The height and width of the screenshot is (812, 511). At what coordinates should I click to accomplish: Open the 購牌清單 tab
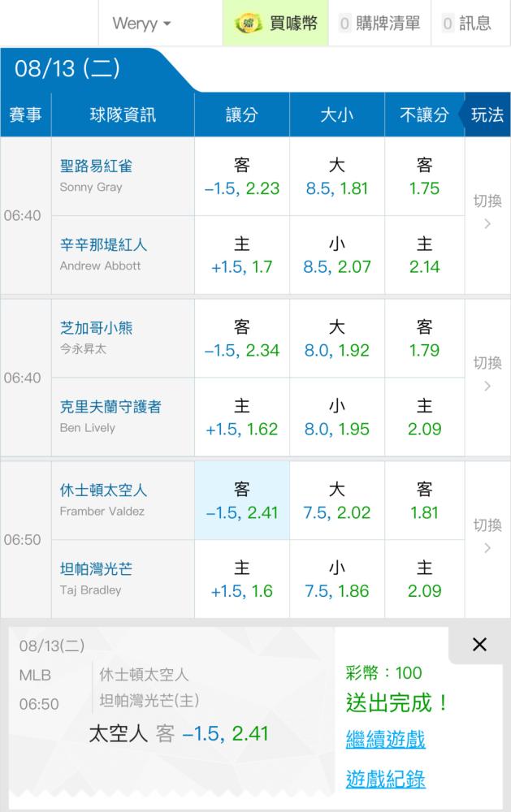[x=380, y=24]
